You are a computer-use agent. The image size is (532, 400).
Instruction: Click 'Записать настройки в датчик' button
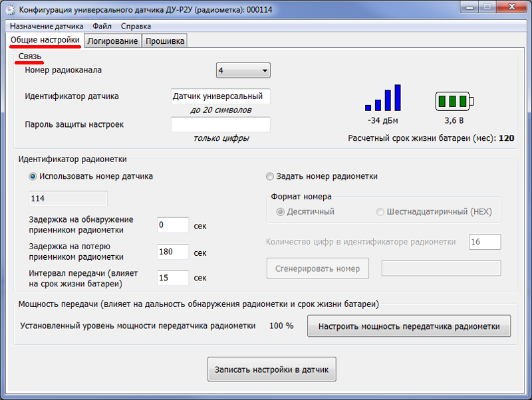(x=272, y=369)
